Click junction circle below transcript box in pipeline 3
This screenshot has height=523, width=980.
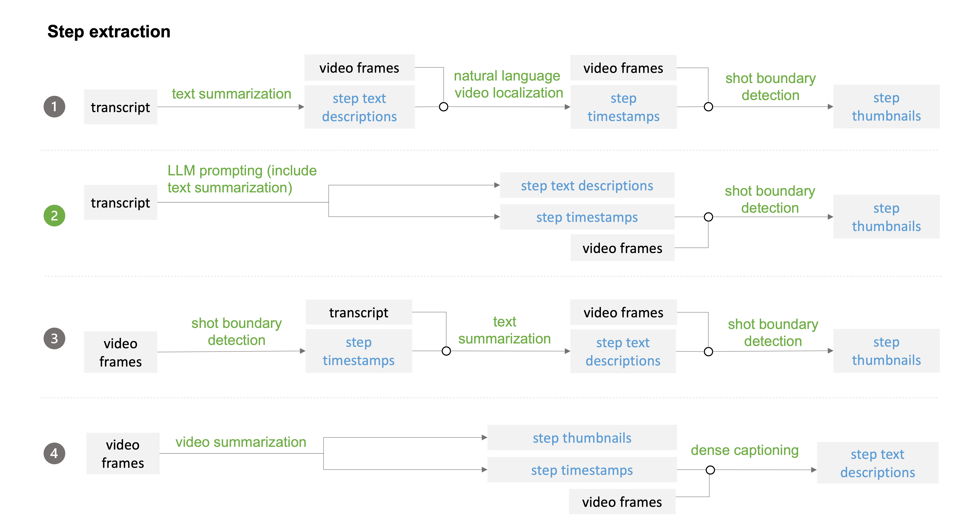tap(446, 351)
